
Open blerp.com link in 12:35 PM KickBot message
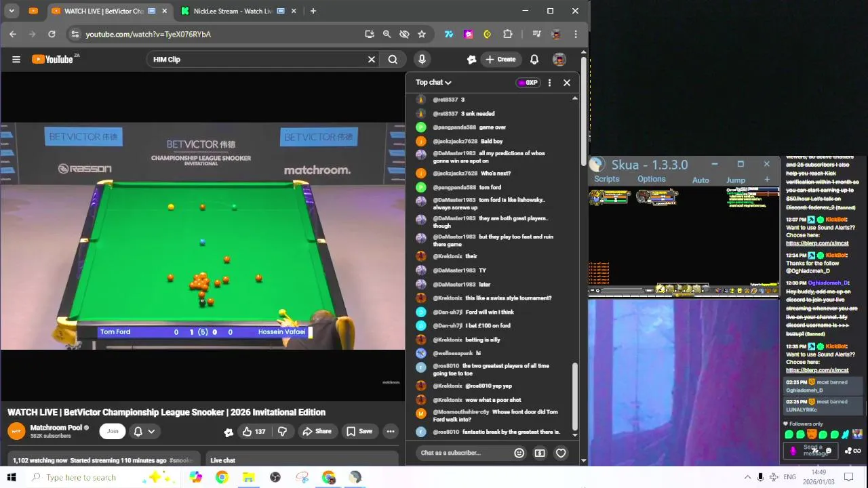point(817,370)
